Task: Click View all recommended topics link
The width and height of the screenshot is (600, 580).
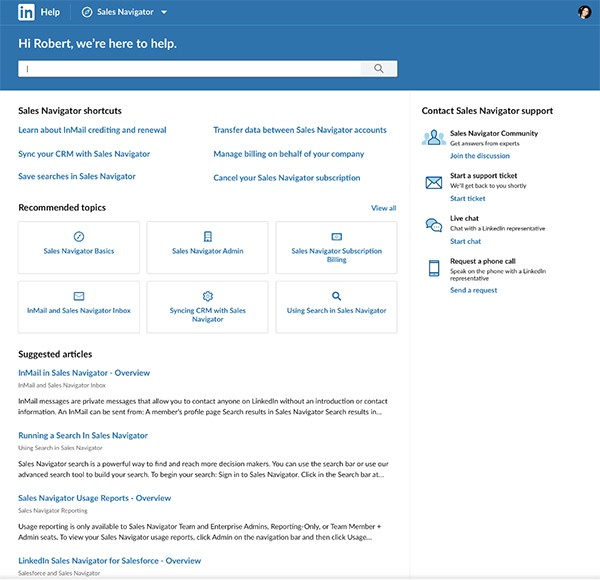Action: pos(383,208)
